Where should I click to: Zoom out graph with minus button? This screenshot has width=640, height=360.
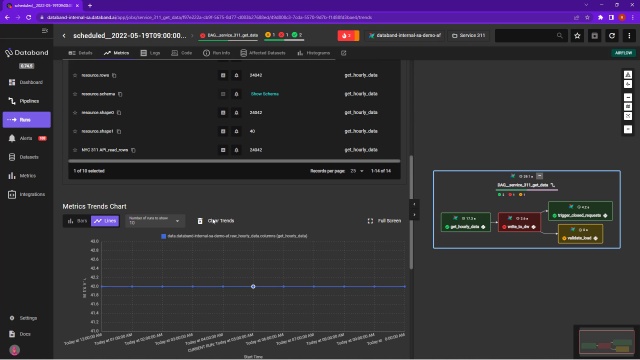point(628,97)
